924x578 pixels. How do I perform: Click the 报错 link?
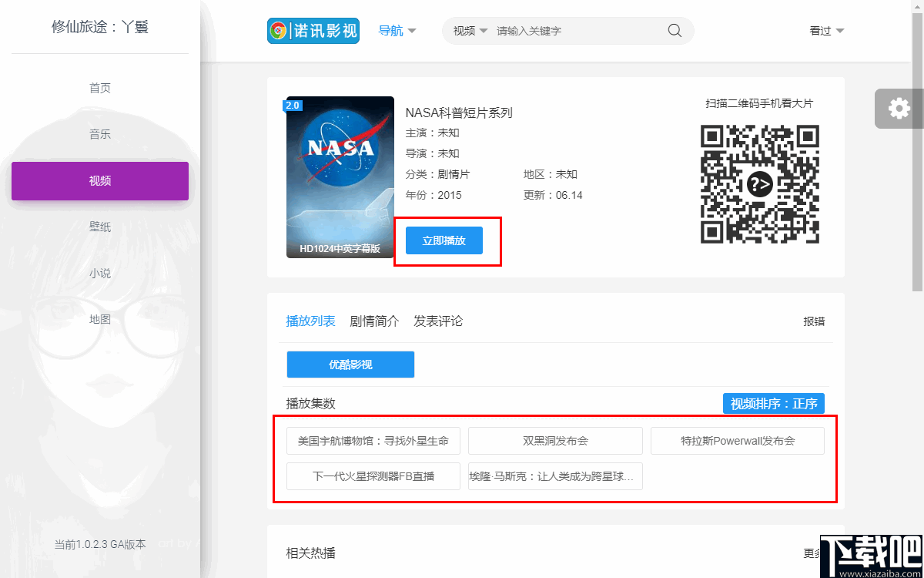coord(814,321)
